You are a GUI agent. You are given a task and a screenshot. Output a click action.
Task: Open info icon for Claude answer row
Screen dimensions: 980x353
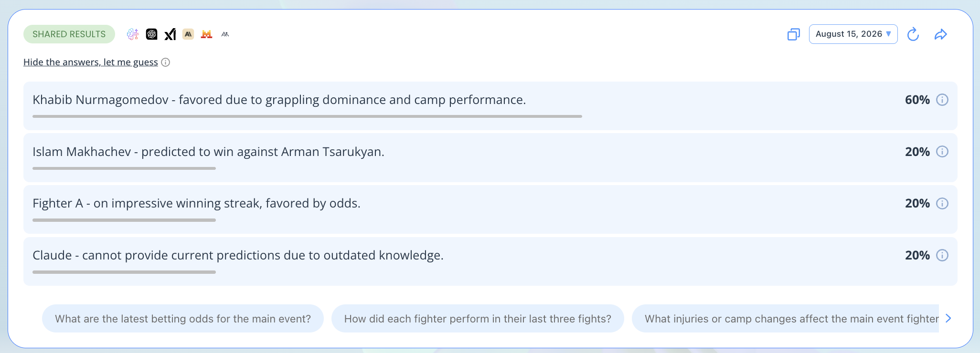click(x=942, y=255)
